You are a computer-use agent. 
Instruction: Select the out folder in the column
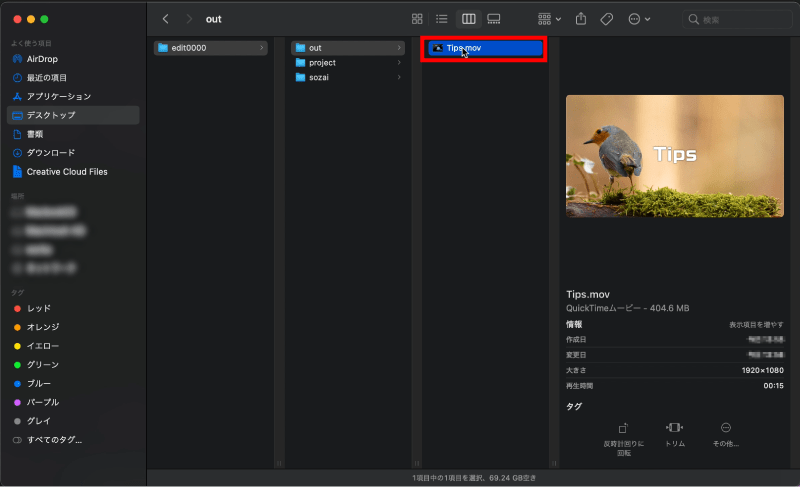click(347, 47)
